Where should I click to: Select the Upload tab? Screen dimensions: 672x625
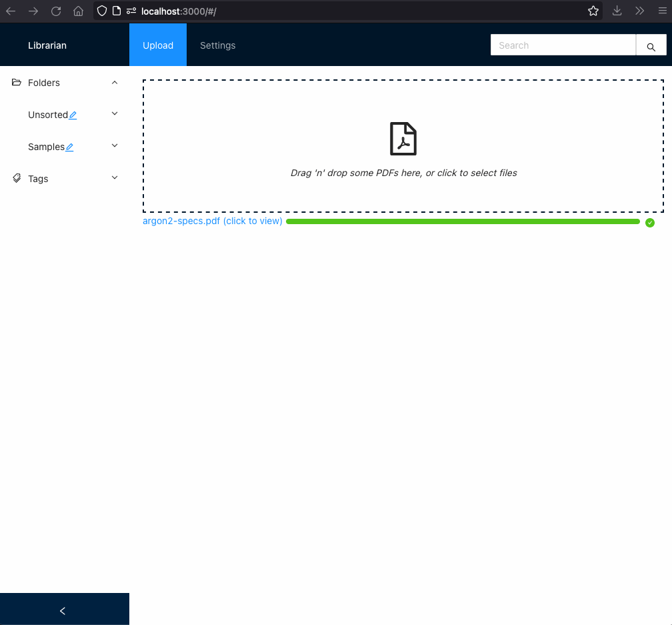(158, 45)
